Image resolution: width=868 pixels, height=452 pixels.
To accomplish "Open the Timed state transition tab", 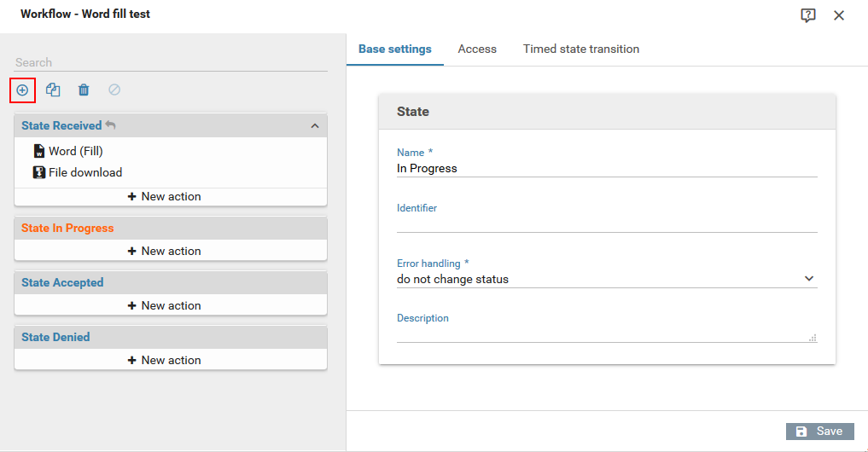I will 580,49.
